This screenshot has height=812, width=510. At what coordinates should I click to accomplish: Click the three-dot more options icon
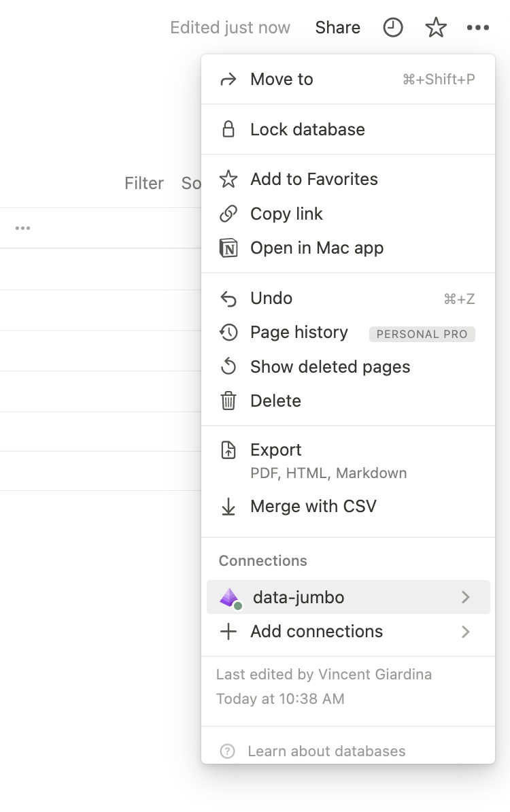point(478,28)
